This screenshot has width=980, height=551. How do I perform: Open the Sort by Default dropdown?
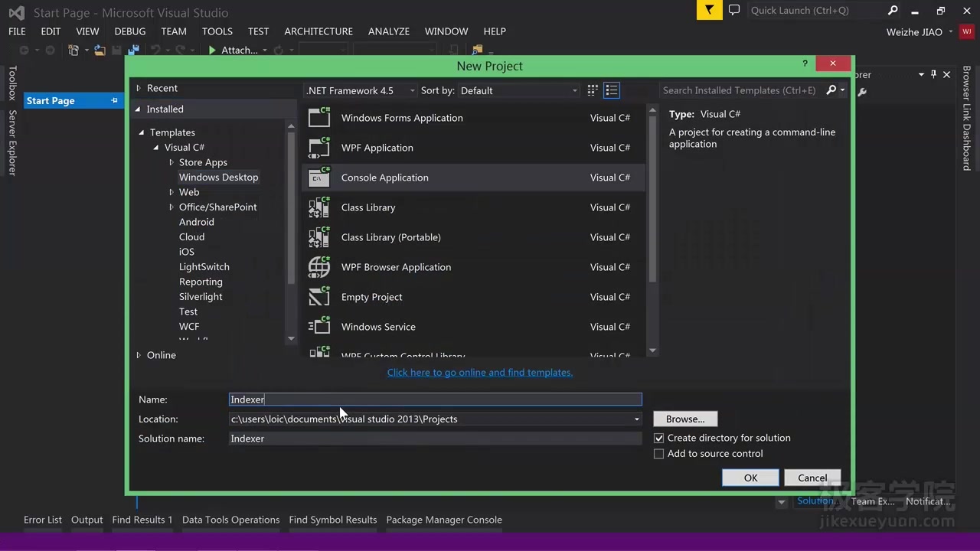520,90
